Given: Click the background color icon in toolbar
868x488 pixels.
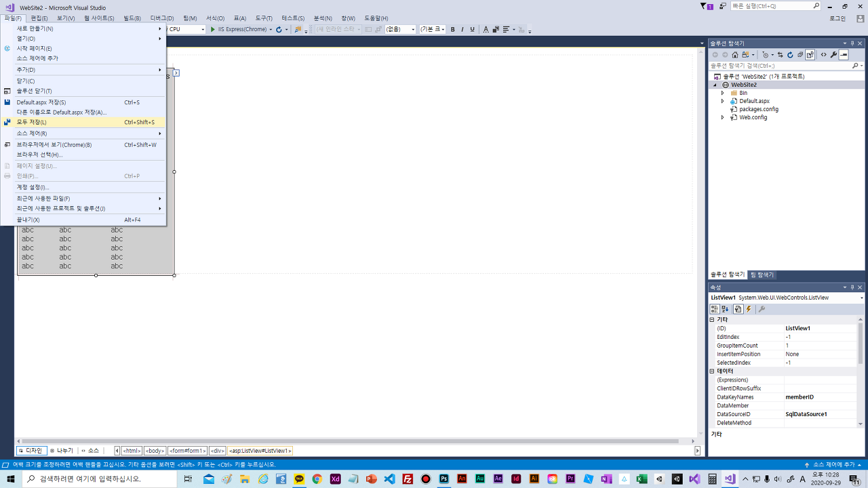Looking at the screenshot, I should tap(496, 29).
